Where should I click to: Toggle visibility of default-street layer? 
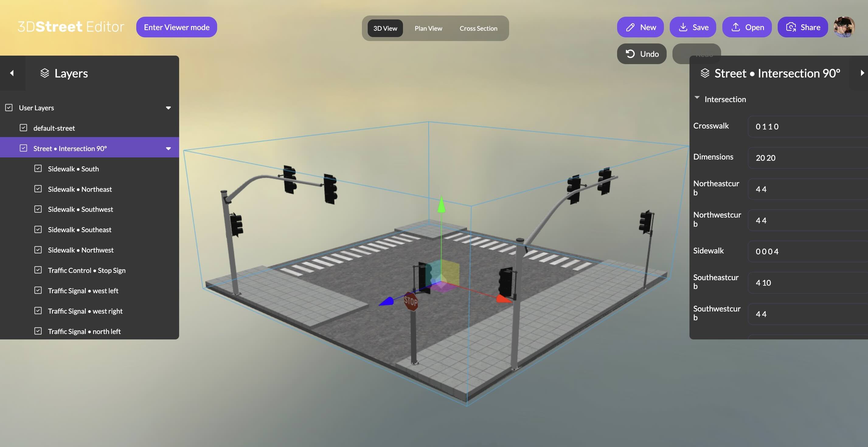point(23,128)
